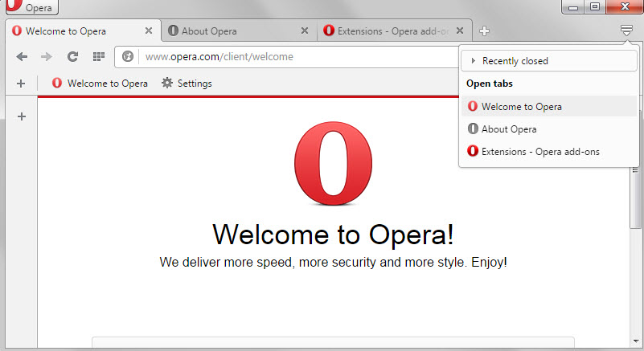Open Welcome to Opera bookmark
644x351 pixels.
click(x=100, y=84)
